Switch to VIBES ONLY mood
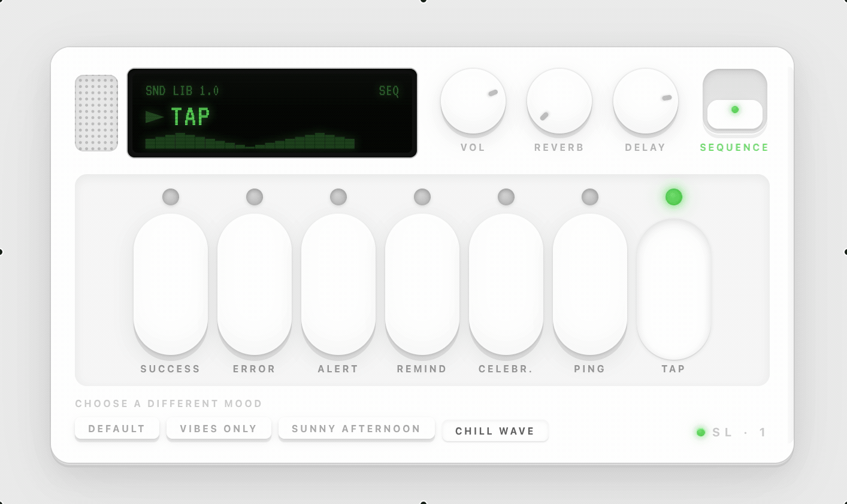The width and height of the screenshot is (847, 504). (x=219, y=429)
